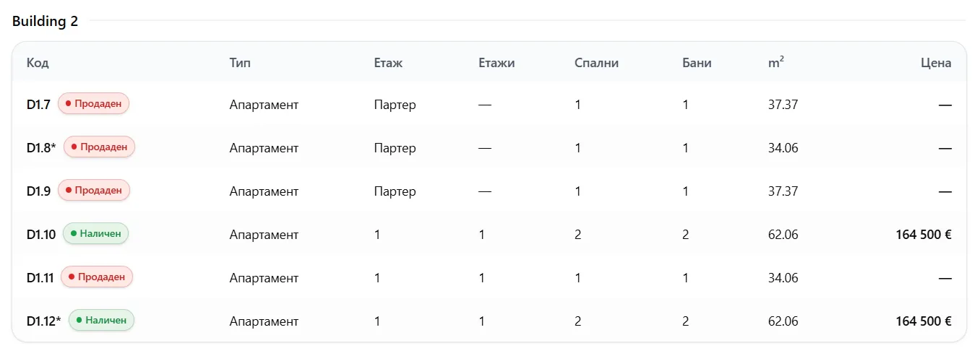
Task: Click the Building 2 section heading
Action: tap(45, 21)
